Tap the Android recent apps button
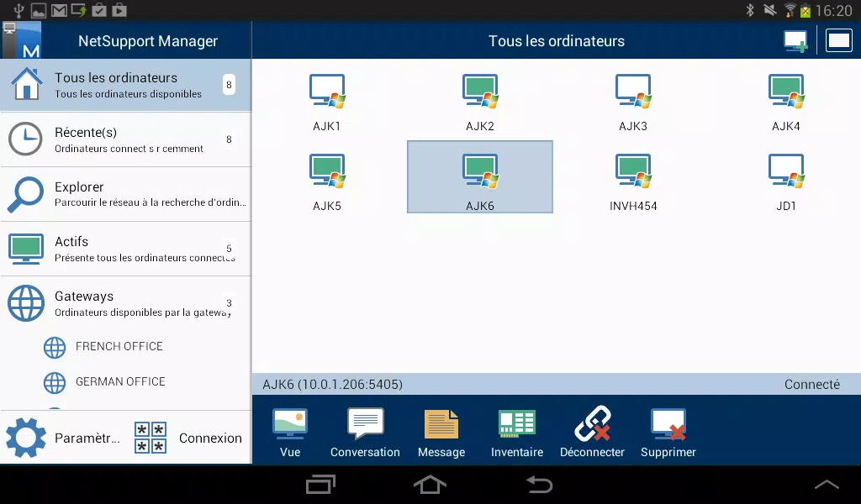This screenshot has width=861, height=504. point(320,484)
